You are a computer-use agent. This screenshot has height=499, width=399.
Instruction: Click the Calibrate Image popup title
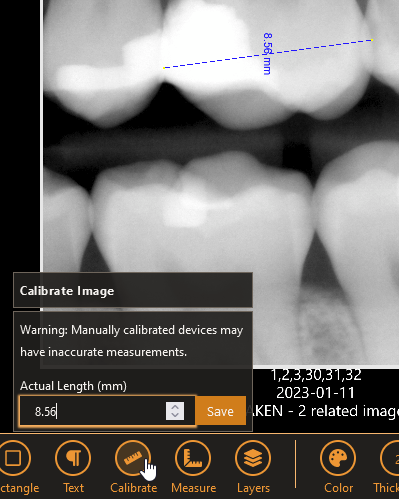(67, 291)
